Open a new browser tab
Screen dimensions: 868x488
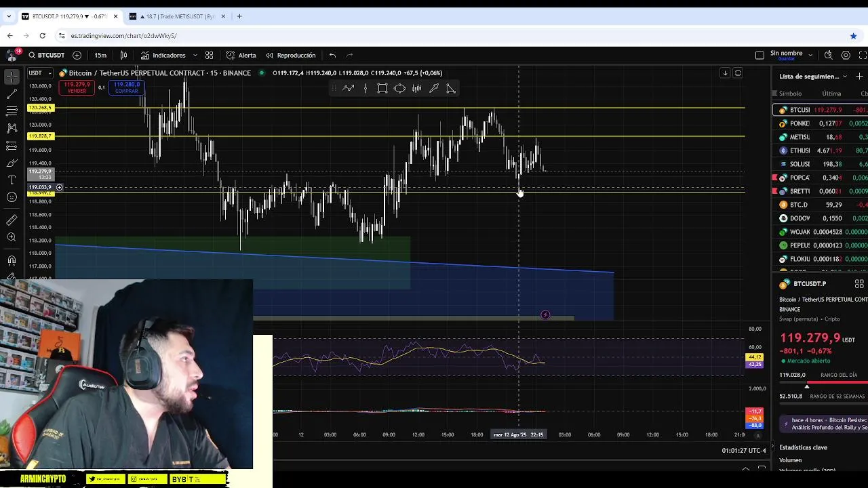point(239,16)
